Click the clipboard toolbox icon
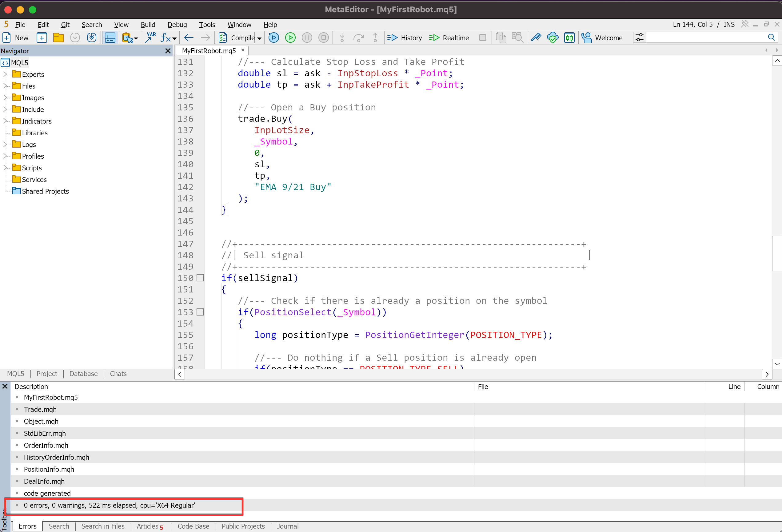This screenshot has width=782, height=532. click(x=127, y=38)
